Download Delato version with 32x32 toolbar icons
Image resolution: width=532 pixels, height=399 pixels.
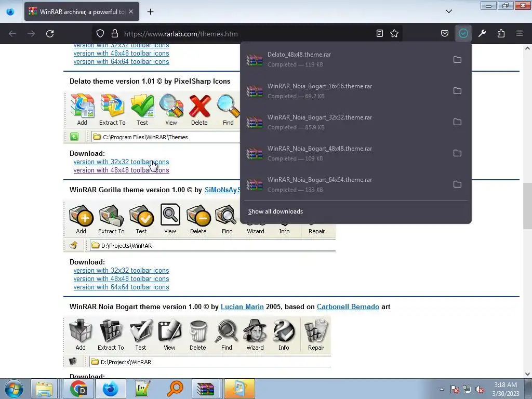pos(121,162)
